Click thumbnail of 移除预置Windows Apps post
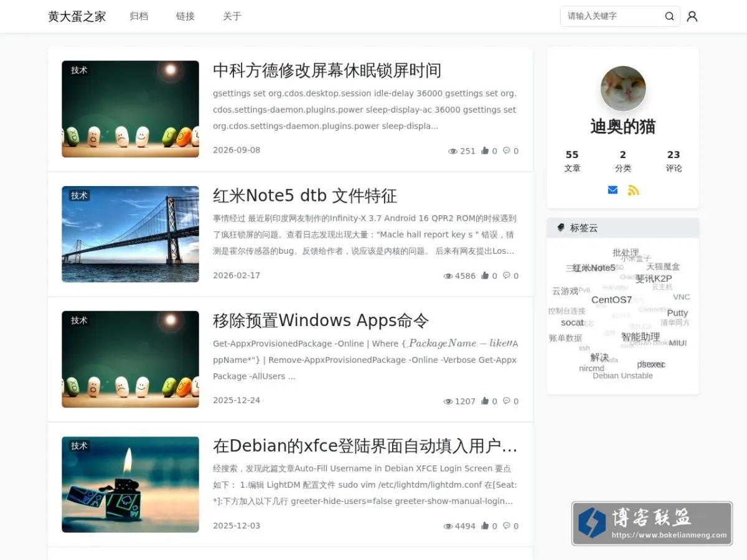This screenshot has height=560, width=747. (x=130, y=359)
